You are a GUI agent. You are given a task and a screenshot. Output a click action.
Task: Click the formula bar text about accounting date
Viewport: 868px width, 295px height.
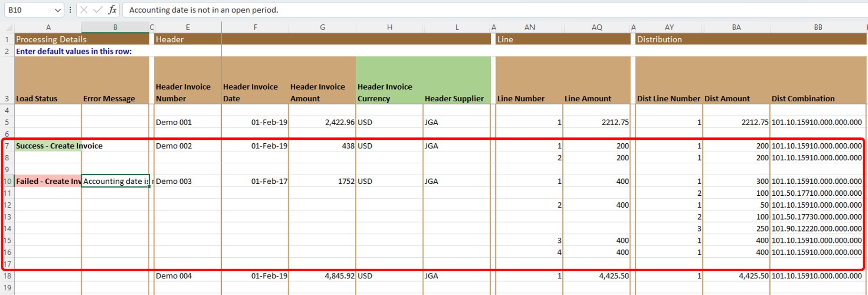tap(204, 10)
